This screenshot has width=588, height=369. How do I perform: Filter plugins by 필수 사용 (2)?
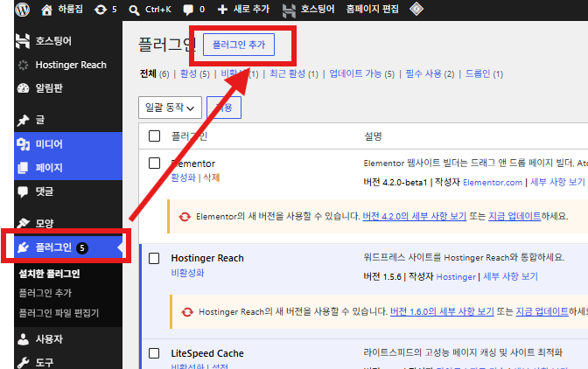tap(430, 73)
